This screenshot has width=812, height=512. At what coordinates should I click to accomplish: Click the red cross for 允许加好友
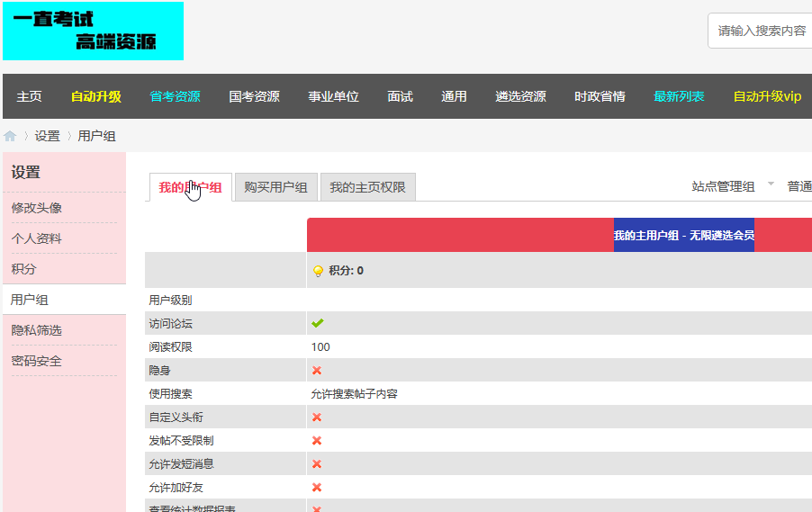coord(317,487)
